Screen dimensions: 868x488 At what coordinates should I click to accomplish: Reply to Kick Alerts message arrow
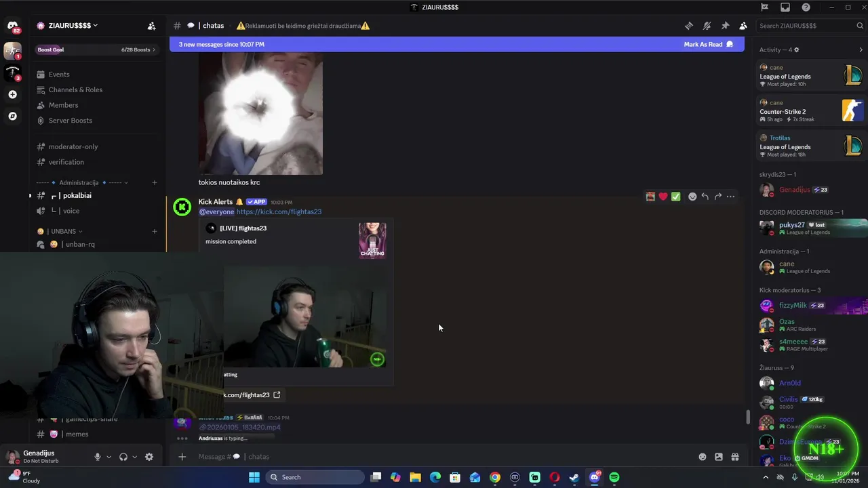705,197
